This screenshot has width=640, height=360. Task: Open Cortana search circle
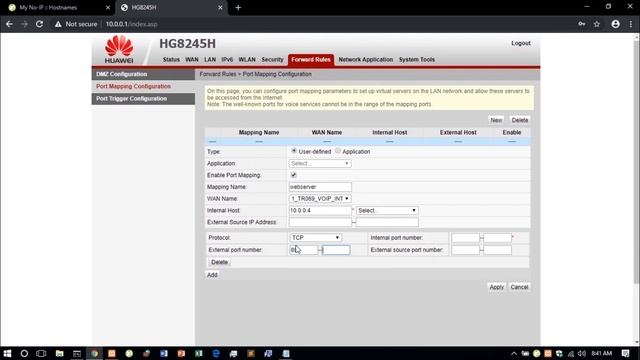pyautogui.click(x=24, y=353)
